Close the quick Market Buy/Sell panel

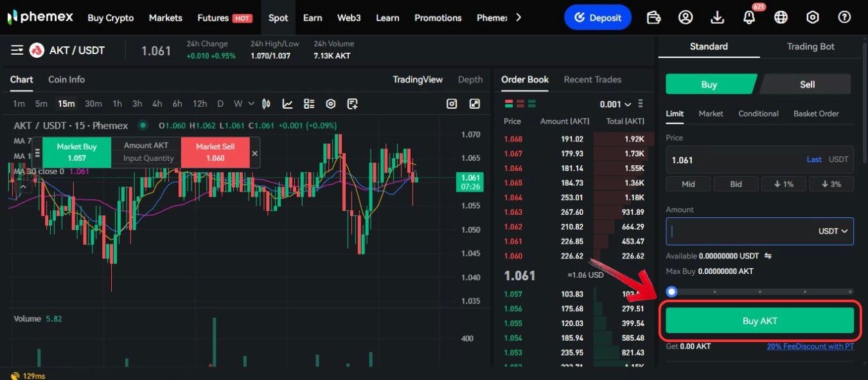(x=254, y=153)
